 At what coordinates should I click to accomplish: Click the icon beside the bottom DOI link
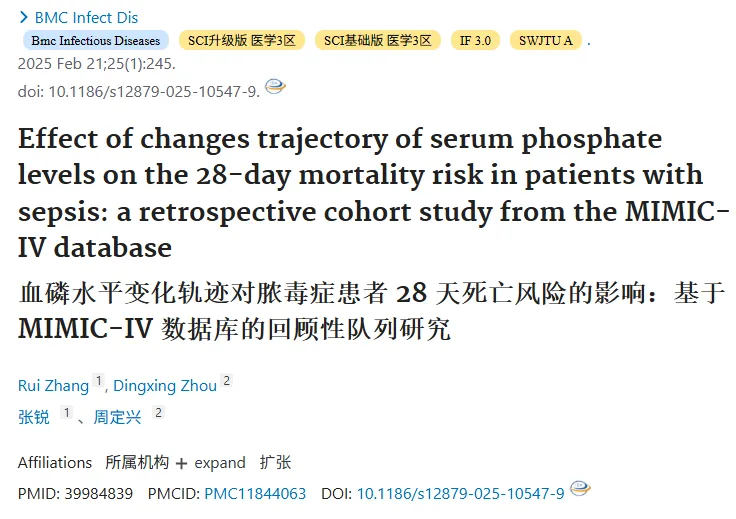pos(580,488)
